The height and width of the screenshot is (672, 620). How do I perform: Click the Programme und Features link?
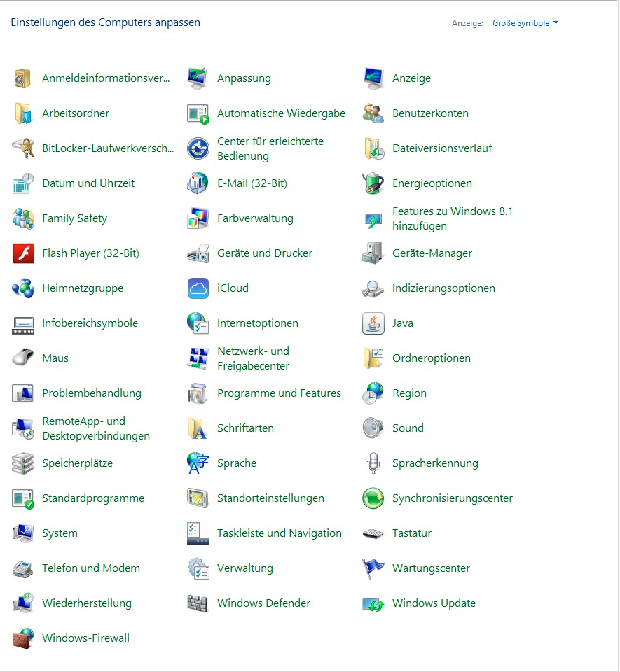(279, 393)
